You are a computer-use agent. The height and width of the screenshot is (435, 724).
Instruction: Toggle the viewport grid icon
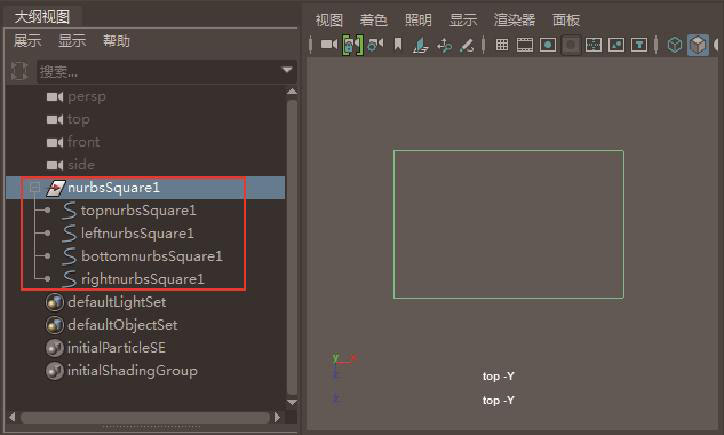click(502, 45)
